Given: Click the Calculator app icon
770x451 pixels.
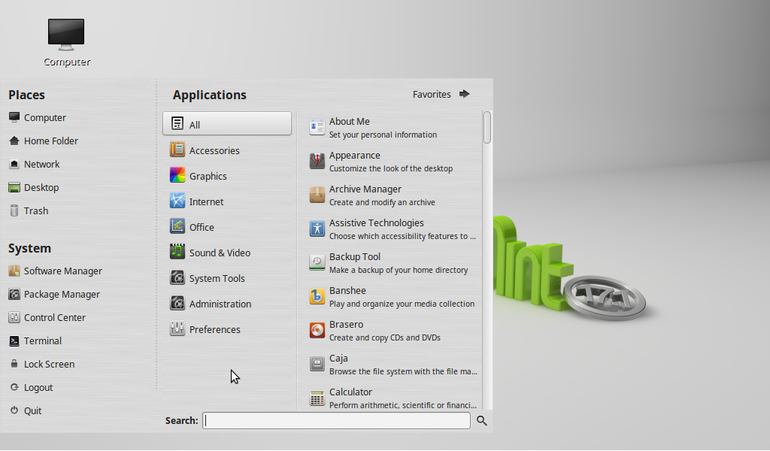Looking at the screenshot, I should click(x=317, y=398).
